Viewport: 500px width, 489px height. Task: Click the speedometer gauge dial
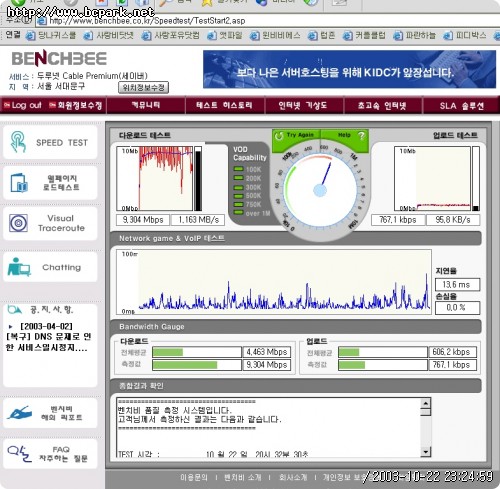[320, 190]
